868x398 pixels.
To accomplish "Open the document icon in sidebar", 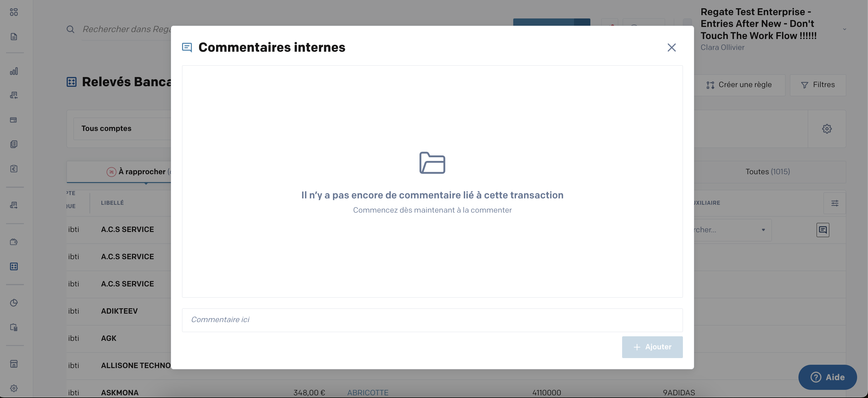I will point(14,36).
